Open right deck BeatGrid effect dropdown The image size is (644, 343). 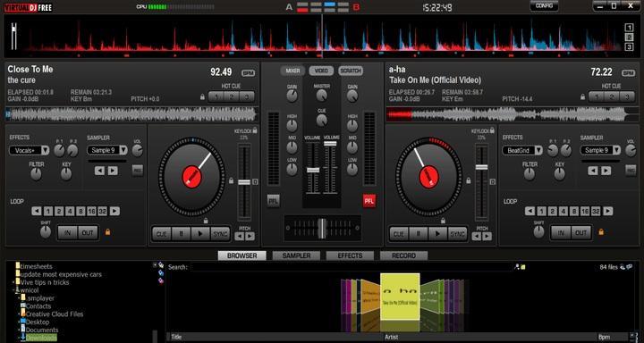[x=538, y=150]
